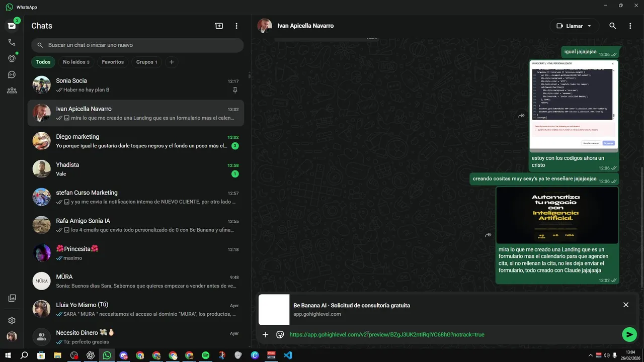Open Windows taskbar search
Image resolution: width=644 pixels, height=362 pixels.
[24, 355]
